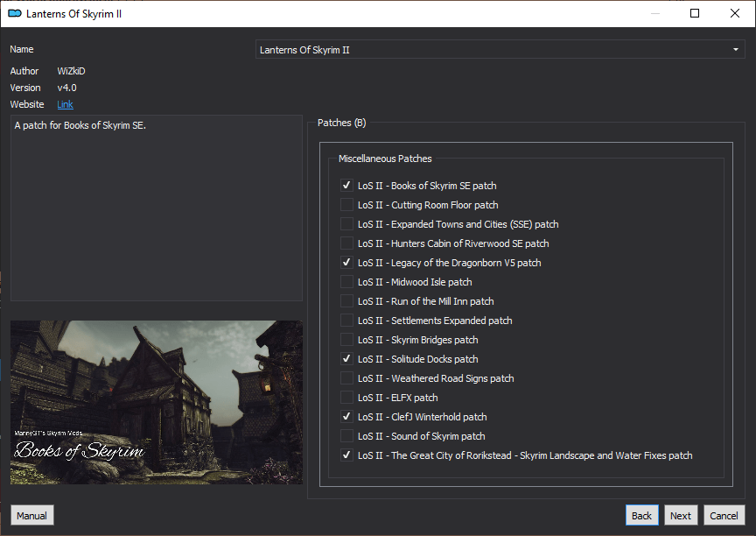Click the version value v4.0
756x536 pixels.
click(67, 88)
